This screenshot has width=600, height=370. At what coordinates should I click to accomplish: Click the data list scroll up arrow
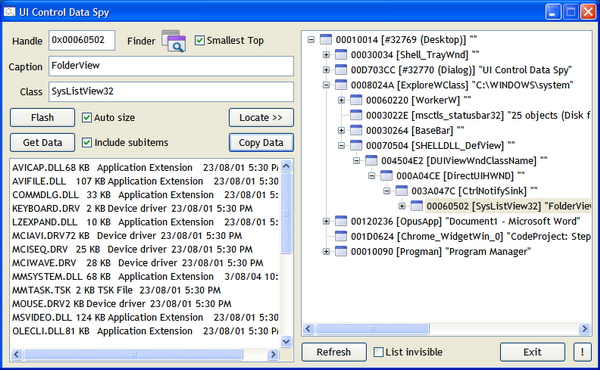[286, 166]
